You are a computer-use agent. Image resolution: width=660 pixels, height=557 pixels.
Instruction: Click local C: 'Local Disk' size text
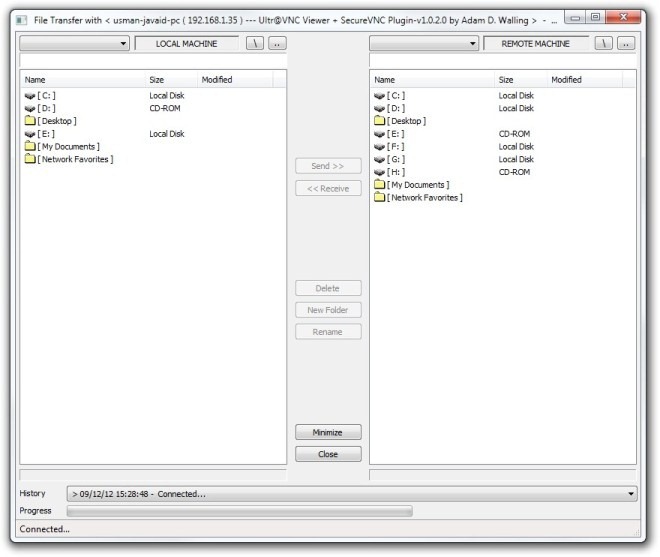[167, 96]
